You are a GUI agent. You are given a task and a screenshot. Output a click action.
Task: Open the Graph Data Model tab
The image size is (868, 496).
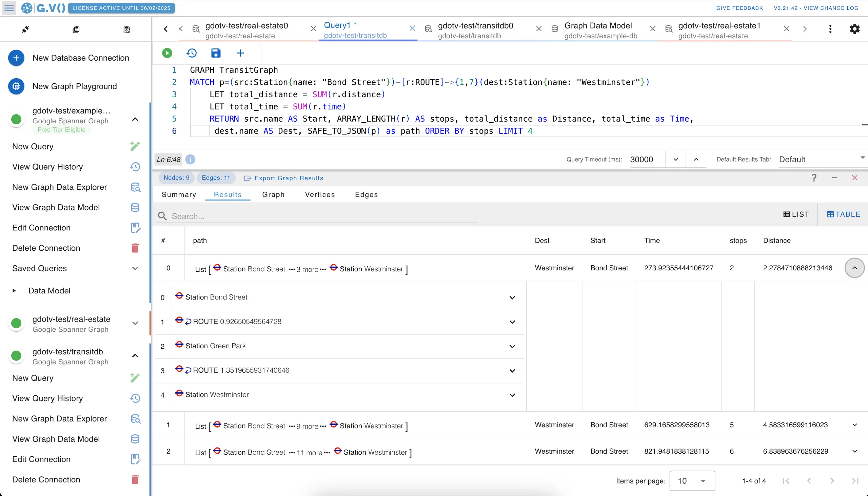click(x=600, y=30)
